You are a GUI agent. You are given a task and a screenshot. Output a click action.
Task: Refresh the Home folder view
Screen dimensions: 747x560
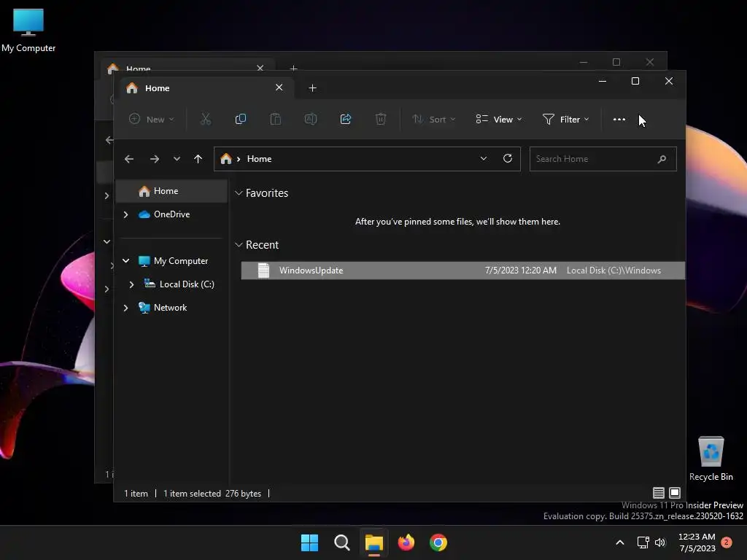coord(508,158)
